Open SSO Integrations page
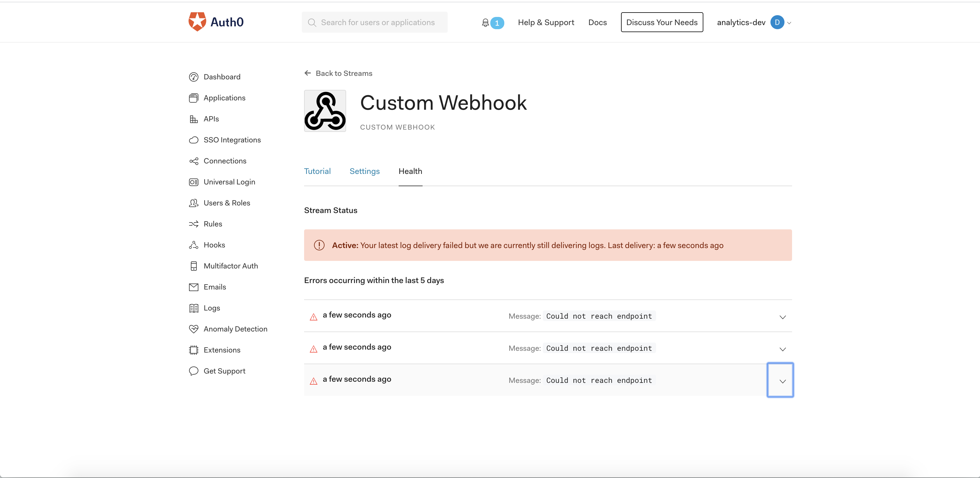980x478 pixels. tap(232, 140)
